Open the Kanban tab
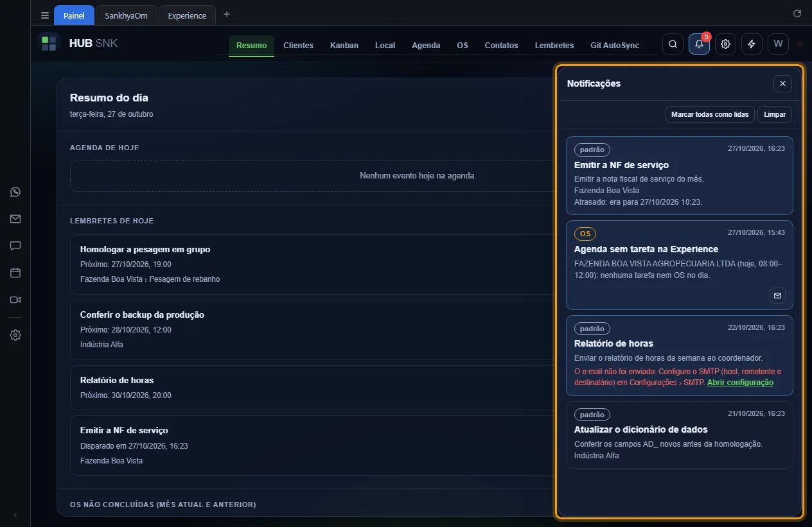812x527 pixels. (x=344, y=46)
